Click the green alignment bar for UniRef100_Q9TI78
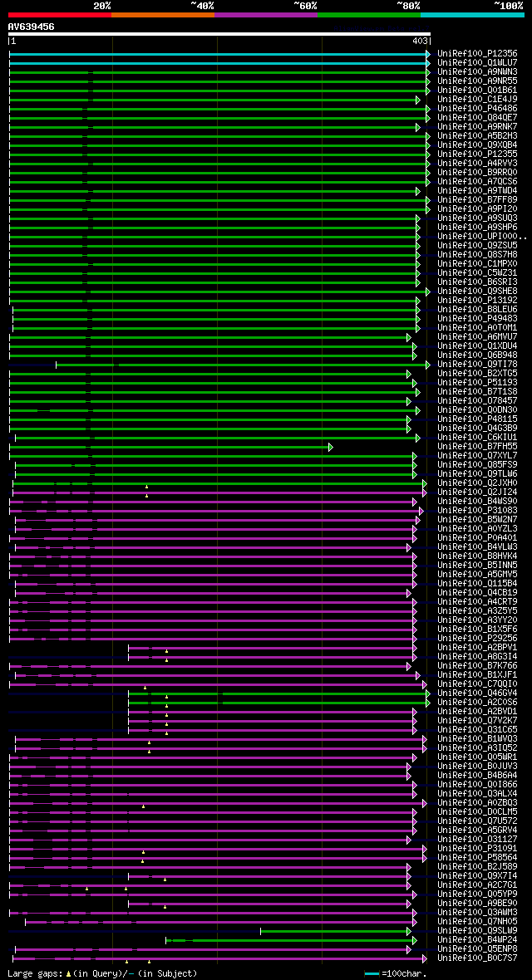This screenshot has height=980, width=532. [x=241, y=365]
